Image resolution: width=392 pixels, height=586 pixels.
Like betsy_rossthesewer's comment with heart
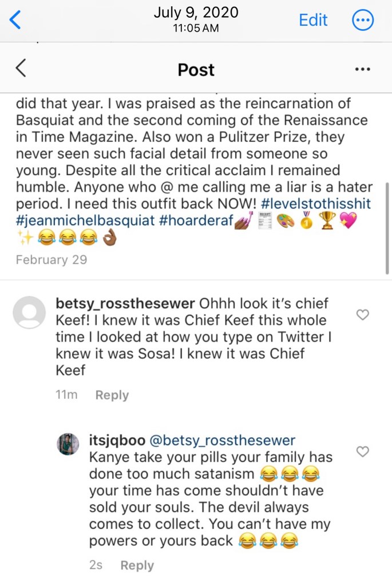tap(363, 315)
